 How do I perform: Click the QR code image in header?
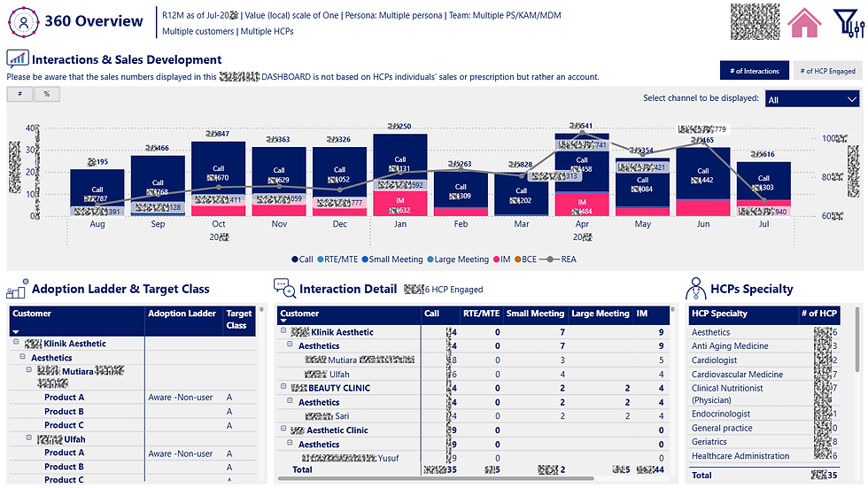(755, 21)
